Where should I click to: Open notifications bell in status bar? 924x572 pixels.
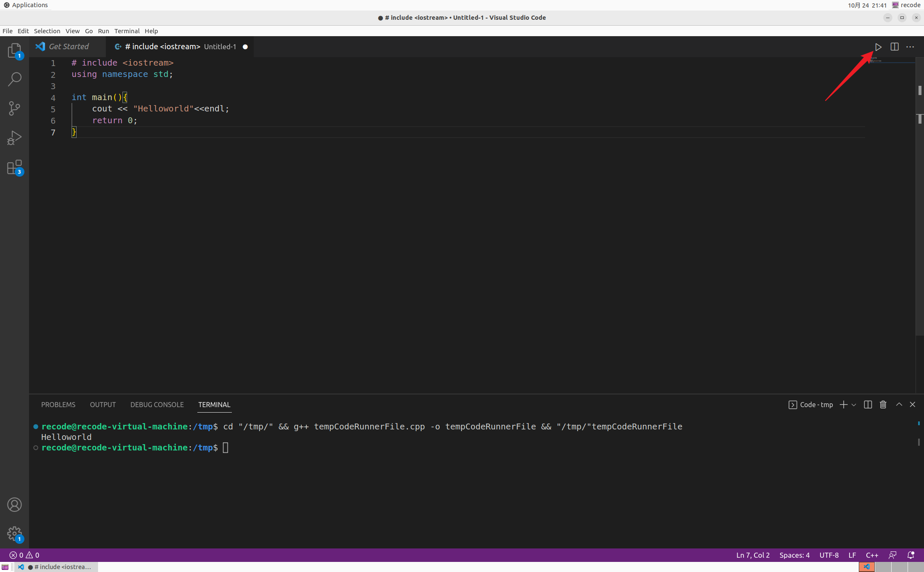911,555
